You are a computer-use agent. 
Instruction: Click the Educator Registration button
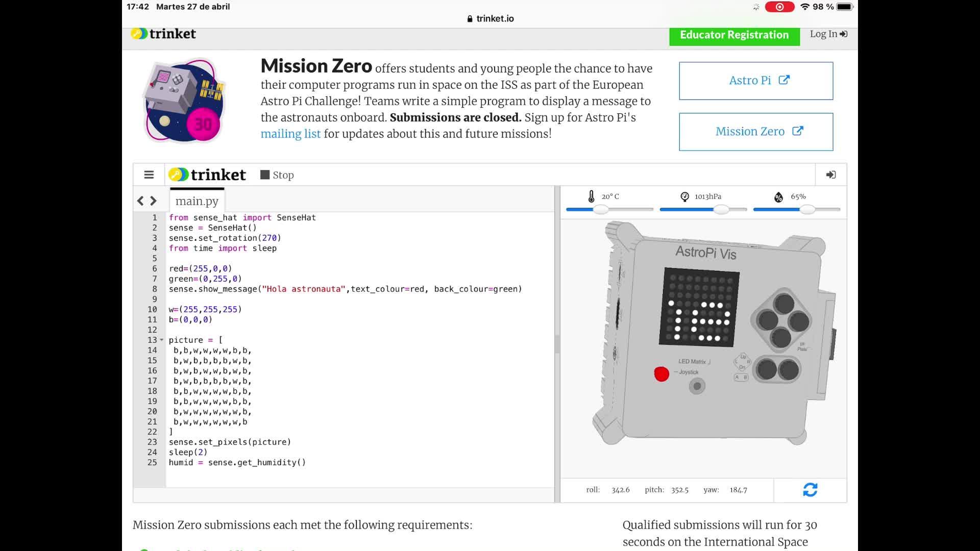pyautogui.click(x=734, y=35)
